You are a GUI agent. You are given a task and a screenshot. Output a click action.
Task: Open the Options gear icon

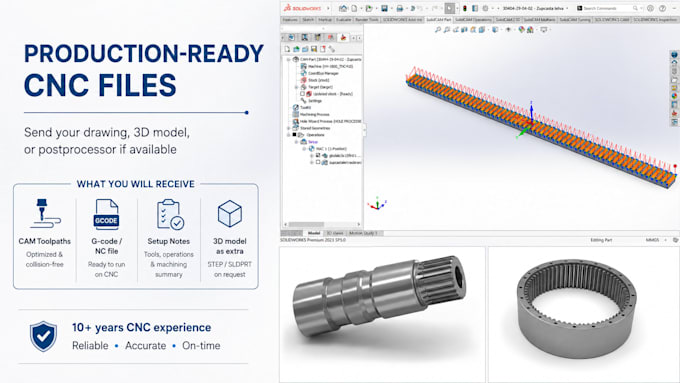click(485, 8)
